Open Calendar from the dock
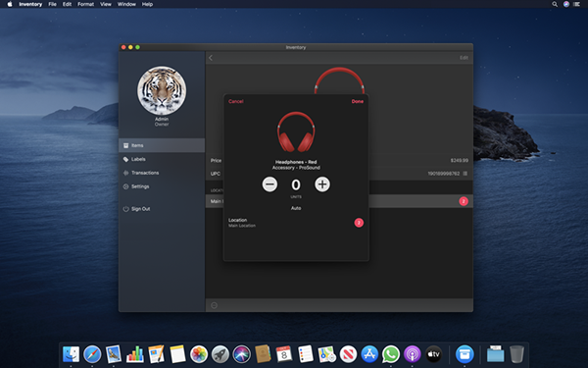Screen dimensions: 588x368 point(284,353)
